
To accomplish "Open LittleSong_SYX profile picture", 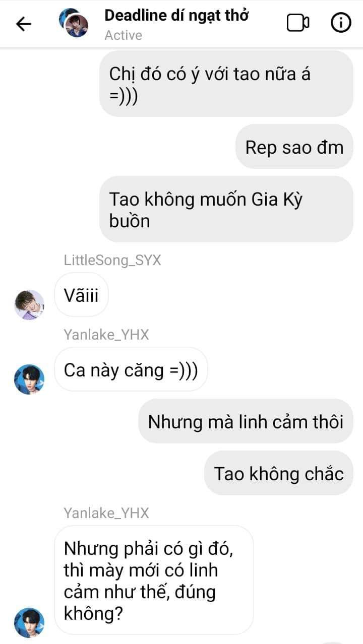I will click(29, 305).
